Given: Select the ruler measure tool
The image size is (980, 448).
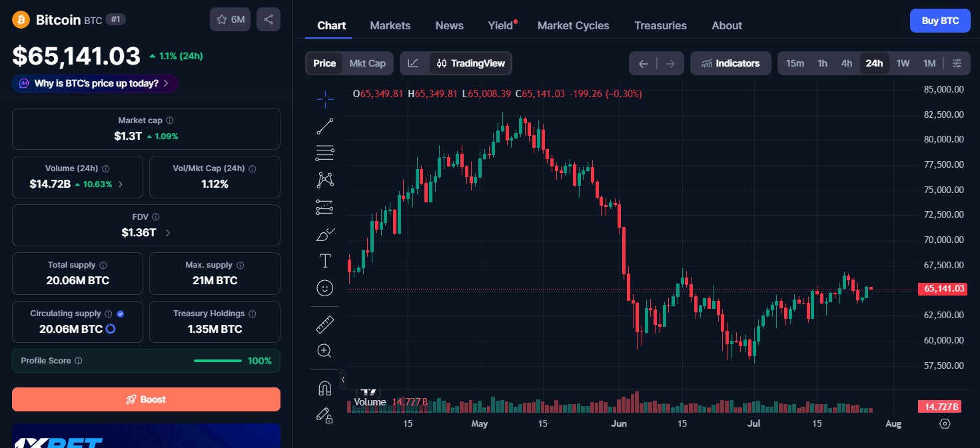Looking at the screenshot, I should click(325, 324).
